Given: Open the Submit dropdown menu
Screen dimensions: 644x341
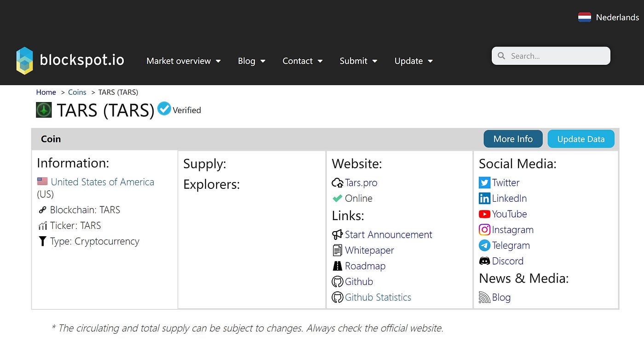Looking at the screenshot, I should [358, 61].
